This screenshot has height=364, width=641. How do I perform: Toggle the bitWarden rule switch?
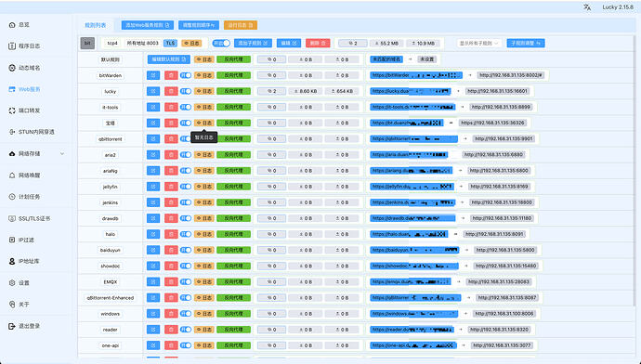[x=186, y=75]
